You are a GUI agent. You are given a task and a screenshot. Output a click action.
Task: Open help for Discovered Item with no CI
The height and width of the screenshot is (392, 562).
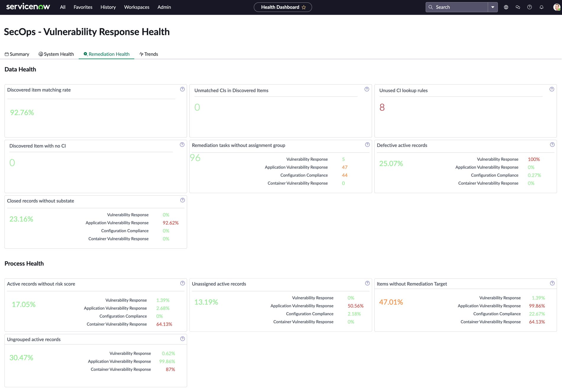(x=182, y=145)
